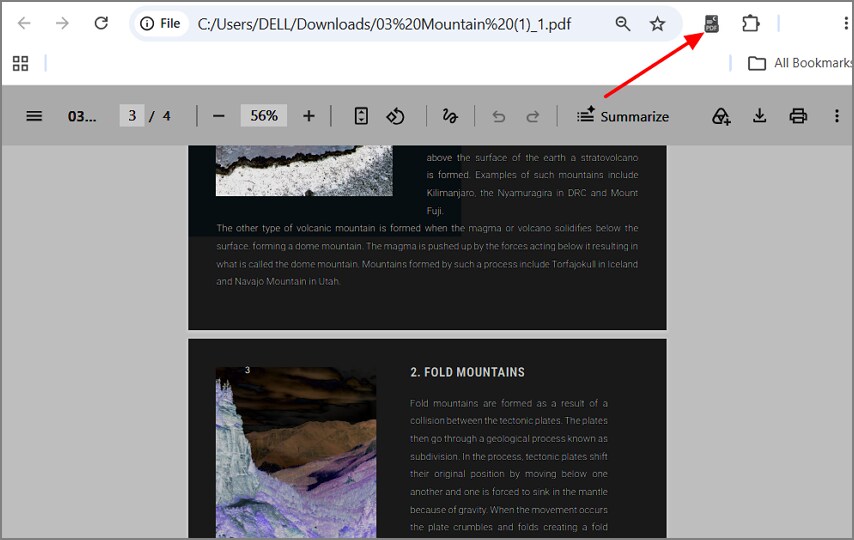Click the fit to page icon
The image size is (854, 540).
[x=361, y=116]
